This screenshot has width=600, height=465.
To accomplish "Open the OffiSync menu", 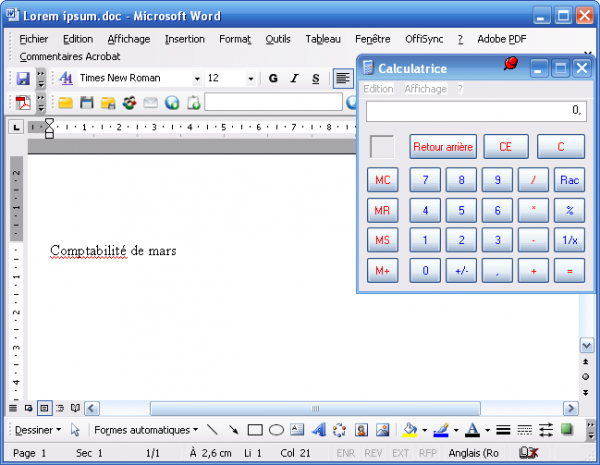I will [x=424, y=39].
